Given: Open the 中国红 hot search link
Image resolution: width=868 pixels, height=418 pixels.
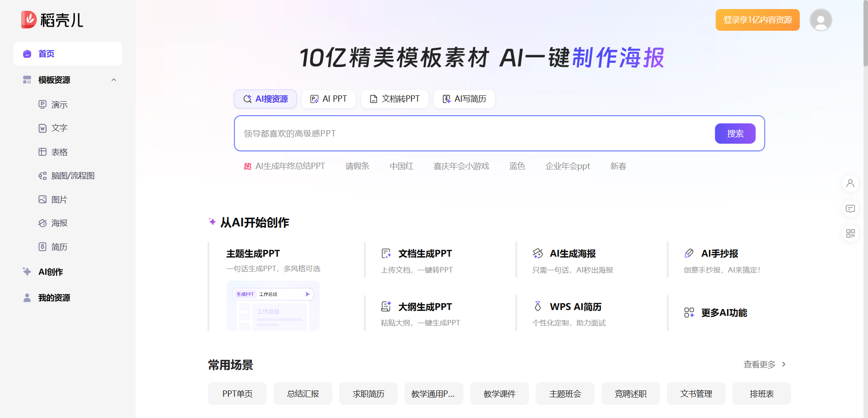Looking at the screenshot, I should pos(401,166).
